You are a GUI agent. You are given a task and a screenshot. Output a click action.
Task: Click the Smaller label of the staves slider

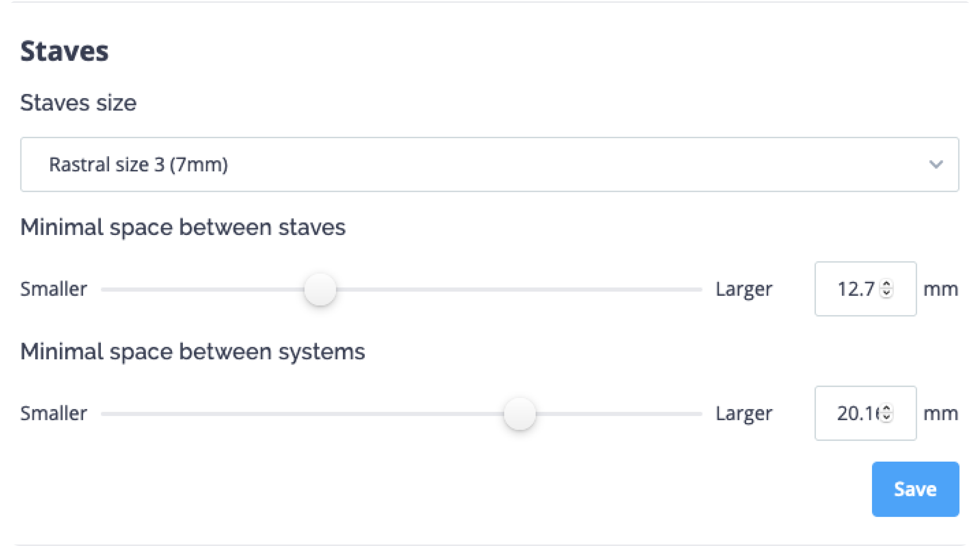(54, 289)
